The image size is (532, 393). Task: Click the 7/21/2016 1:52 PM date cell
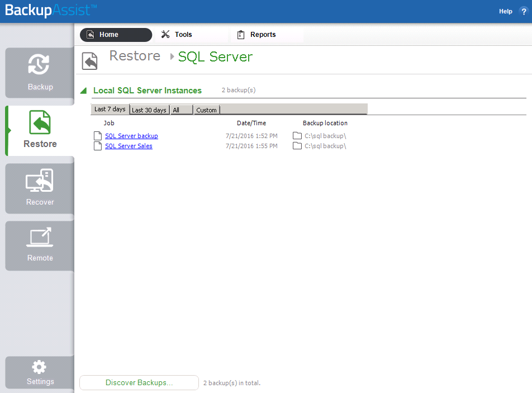[251, 136]
